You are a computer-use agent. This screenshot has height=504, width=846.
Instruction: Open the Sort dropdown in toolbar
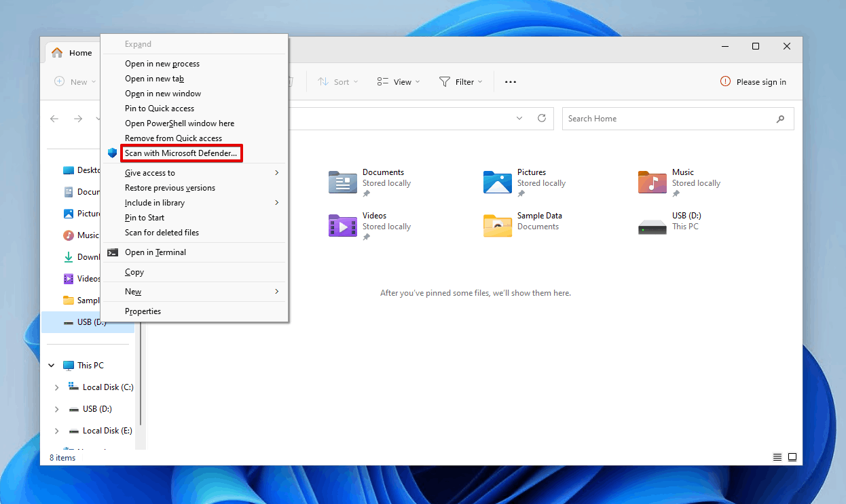[x=337, y=82]
